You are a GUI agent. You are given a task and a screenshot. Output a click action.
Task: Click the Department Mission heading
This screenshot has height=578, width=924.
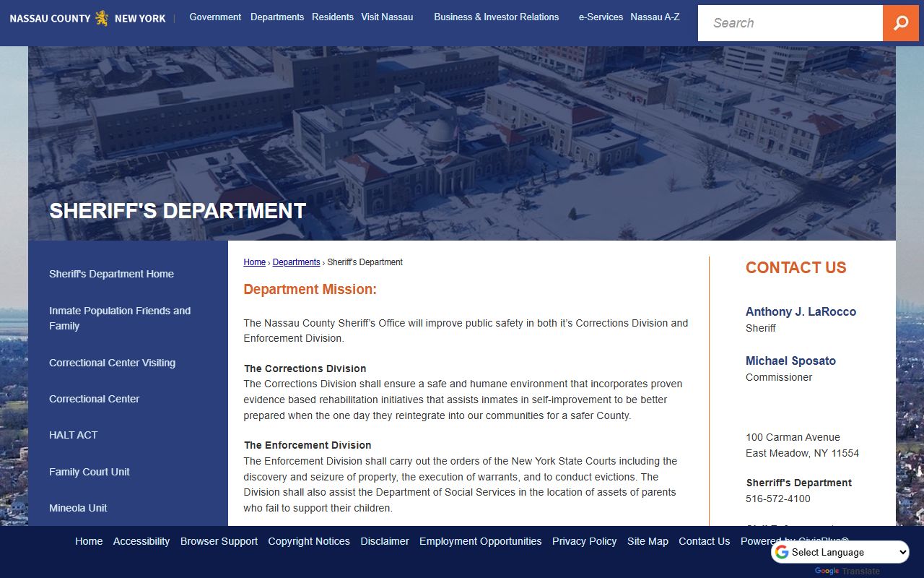coord(310,290)
